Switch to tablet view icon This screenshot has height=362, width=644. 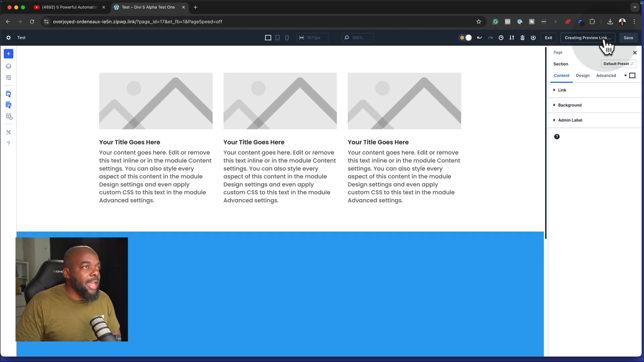click(277, 38)
